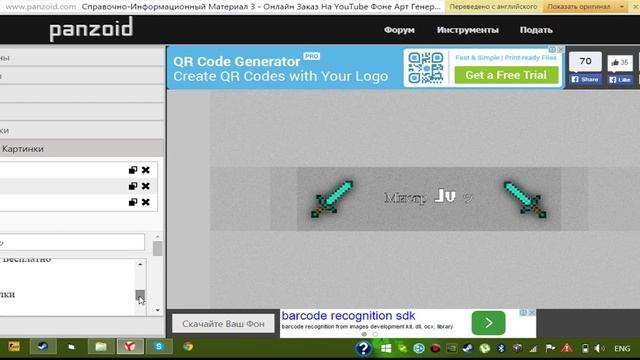Open translation bar dropdown arrow

[x=622, y=7]
